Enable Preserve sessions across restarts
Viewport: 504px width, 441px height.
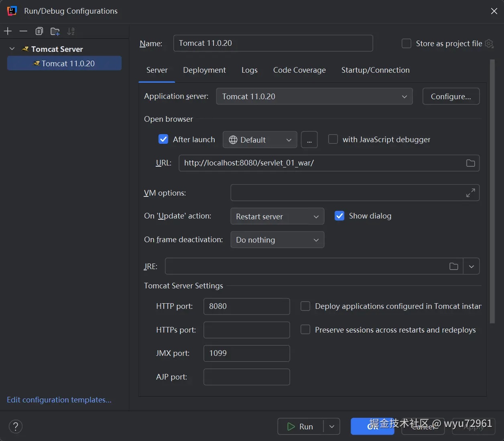point(305,330)
